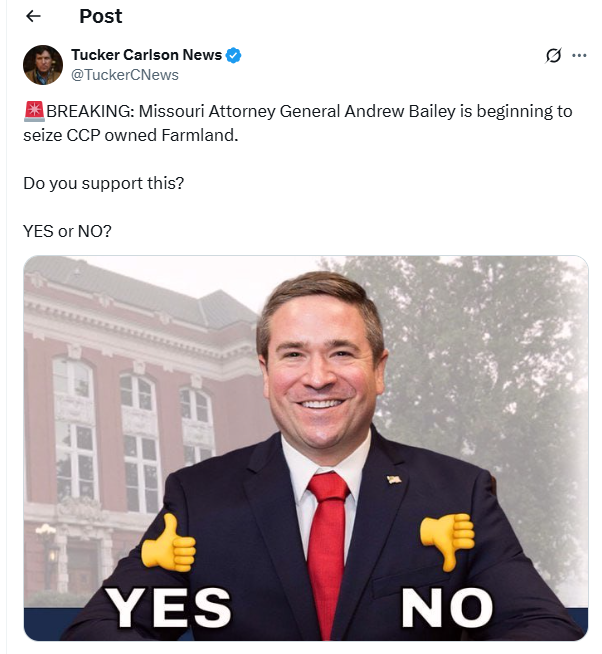The image size is (602, 654).
Task: Visit the @TuckerCNews handle link
Action: (125, 75)
